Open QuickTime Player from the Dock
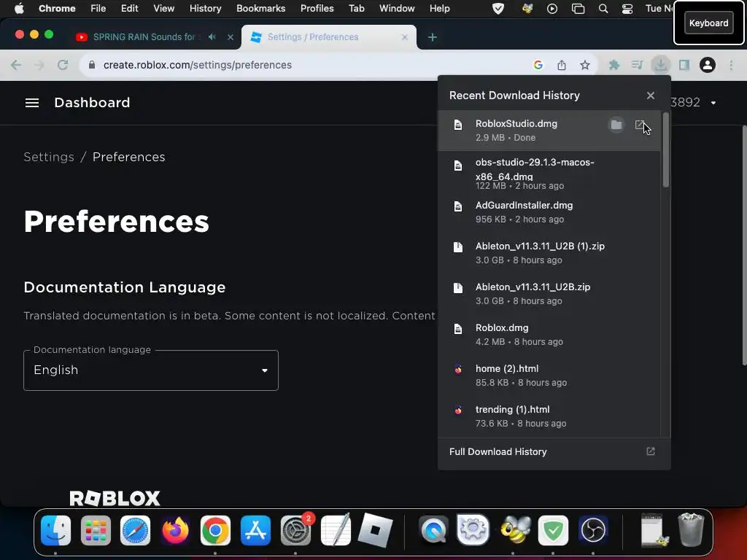Viewport: 747px width, 560px height. 433,529
